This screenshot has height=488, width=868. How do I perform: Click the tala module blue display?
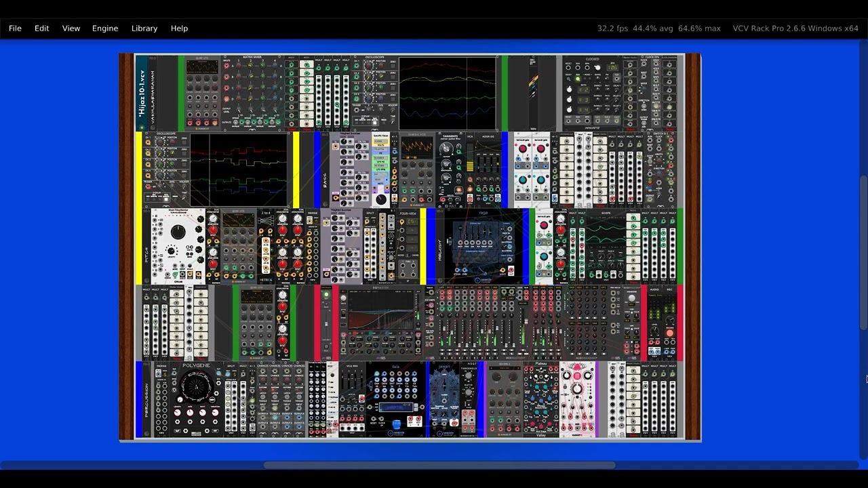(x=396, y=407)
